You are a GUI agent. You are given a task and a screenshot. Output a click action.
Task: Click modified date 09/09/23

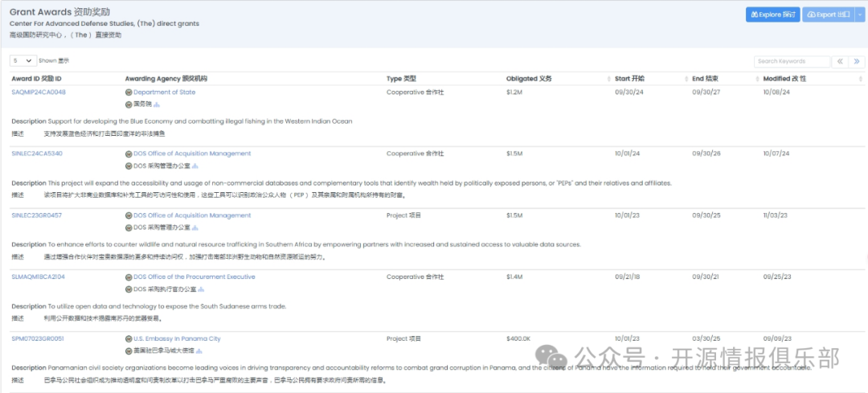coord(777,339)
